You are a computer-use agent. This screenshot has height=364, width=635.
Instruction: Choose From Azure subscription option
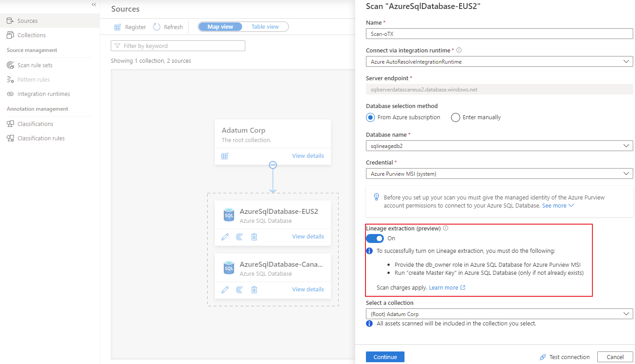370,117
